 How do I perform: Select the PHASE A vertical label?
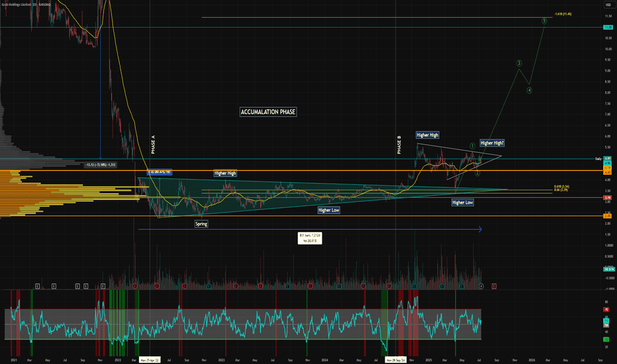coord(153,144)
